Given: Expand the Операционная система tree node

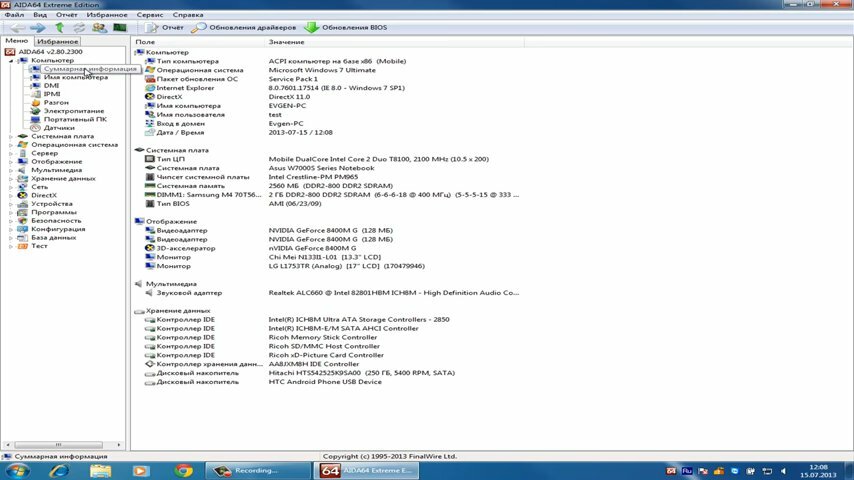Looking at the screenshot, I should [x=11, y=145].
